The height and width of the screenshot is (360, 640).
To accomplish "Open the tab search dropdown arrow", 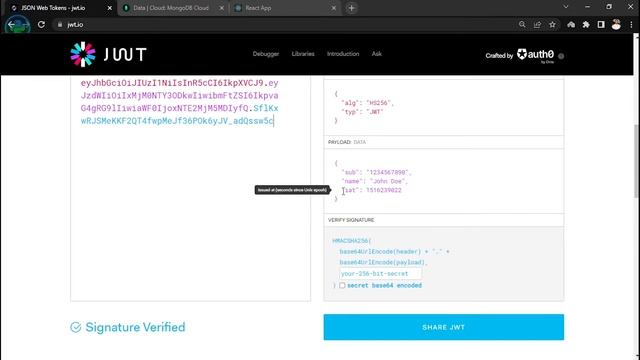I will point(566,7).
